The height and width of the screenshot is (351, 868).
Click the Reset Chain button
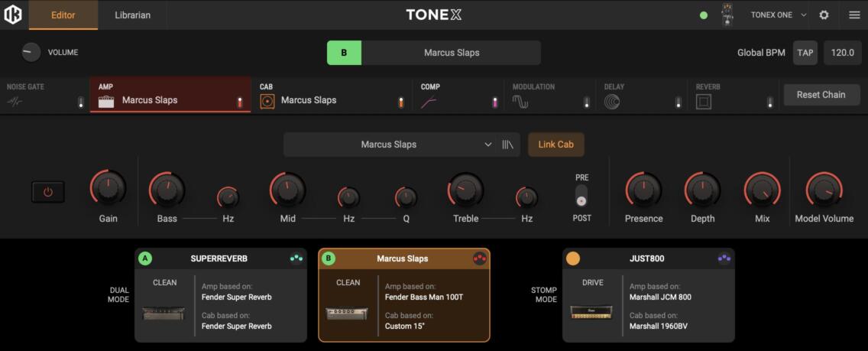click(x=821, y=95)
